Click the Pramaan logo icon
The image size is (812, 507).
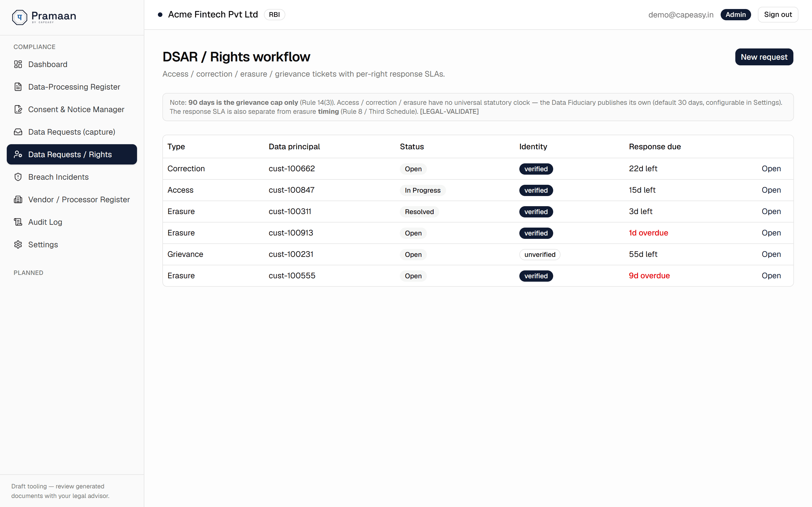[19, 17]
